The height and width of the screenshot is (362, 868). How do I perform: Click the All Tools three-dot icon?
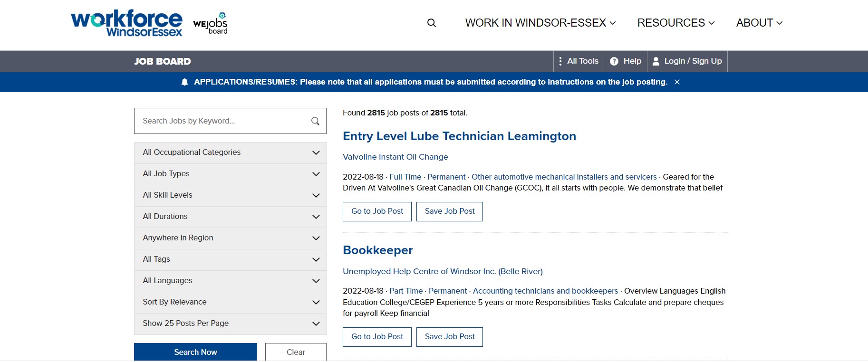click(560, 61)
